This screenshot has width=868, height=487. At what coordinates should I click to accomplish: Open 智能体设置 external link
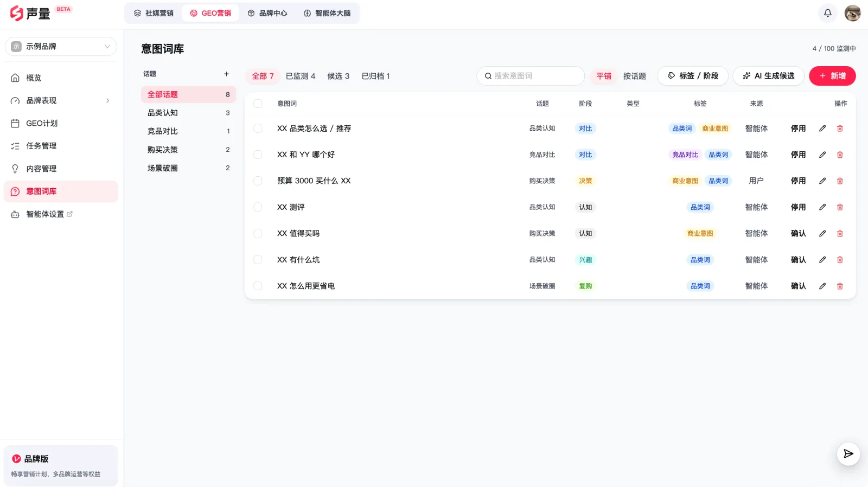tap(61, 214)
